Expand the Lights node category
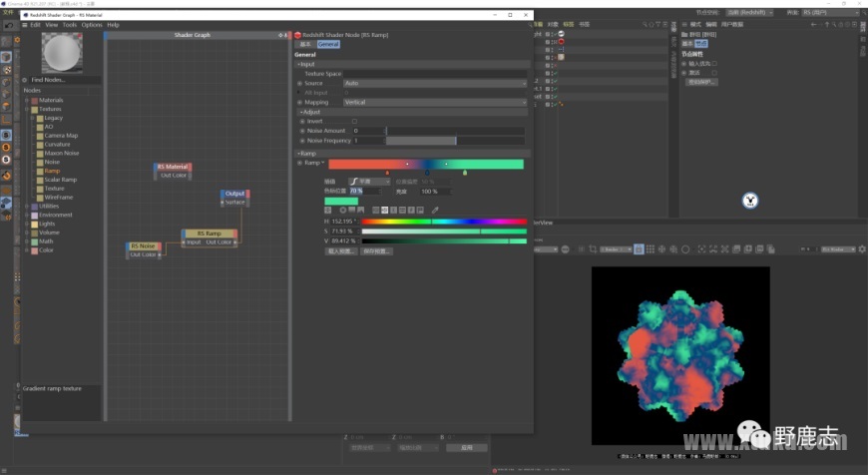868x475 pixels. (27, 224)
